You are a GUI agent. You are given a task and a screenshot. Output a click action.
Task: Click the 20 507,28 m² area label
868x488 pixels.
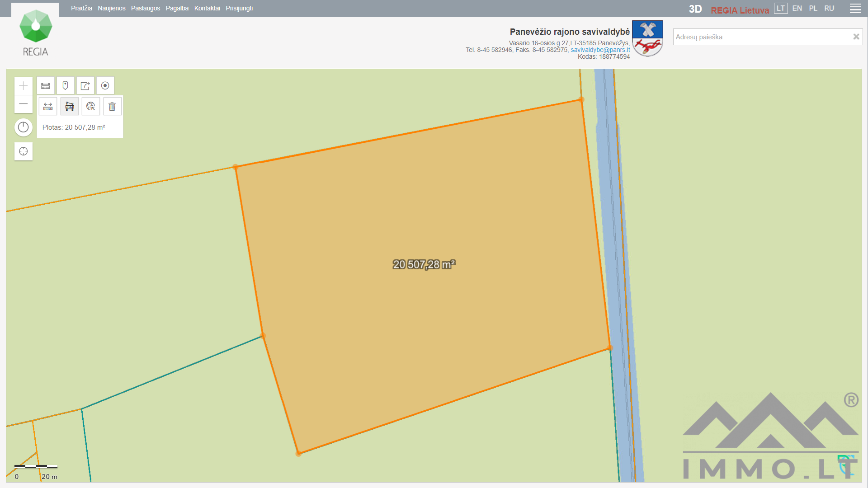tap(424, 264)
